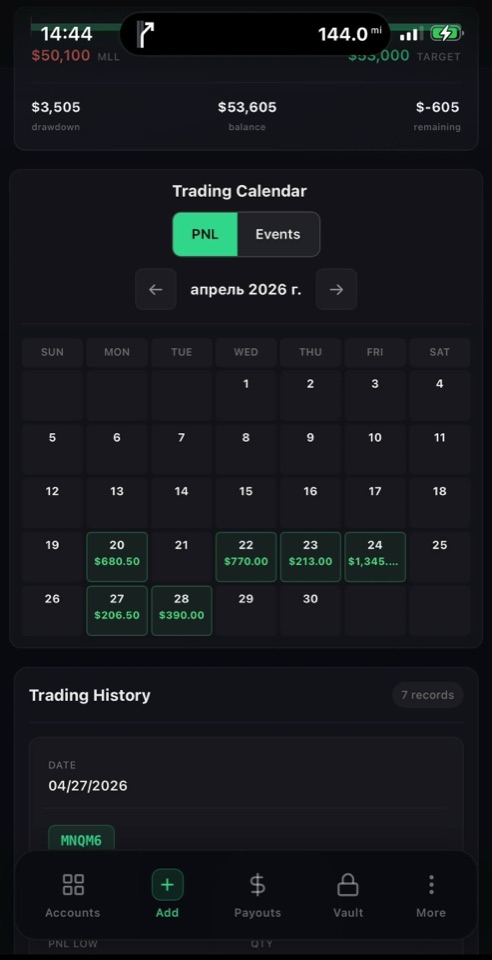Go to previous month with left arrow
This screenshot has height=960, width=492.
coord(156,289)
